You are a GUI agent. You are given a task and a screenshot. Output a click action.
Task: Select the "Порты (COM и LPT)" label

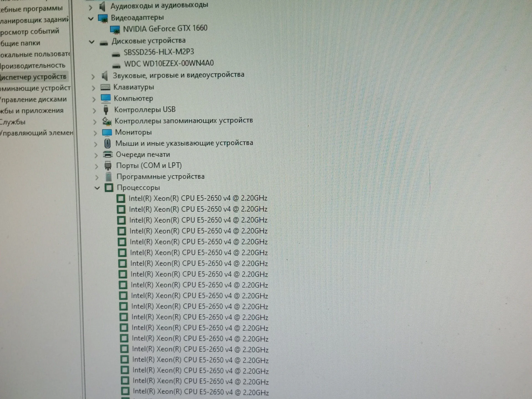point(149,166)
